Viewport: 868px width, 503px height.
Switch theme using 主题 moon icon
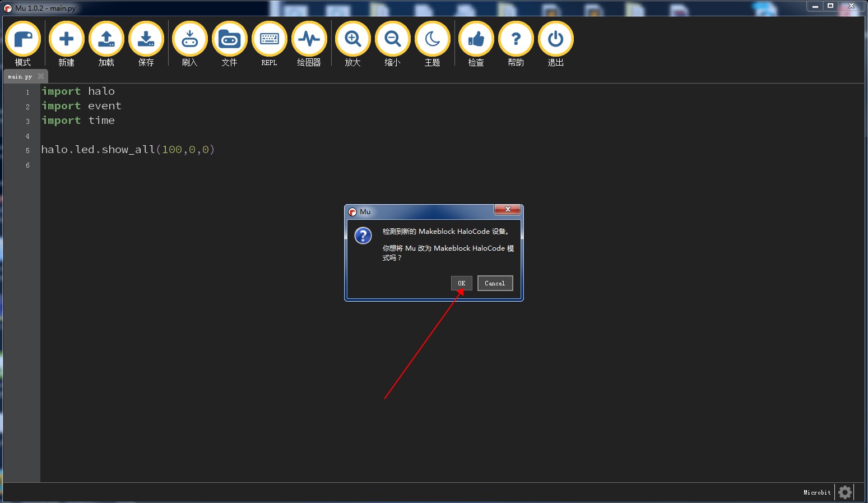pos(432,44)
